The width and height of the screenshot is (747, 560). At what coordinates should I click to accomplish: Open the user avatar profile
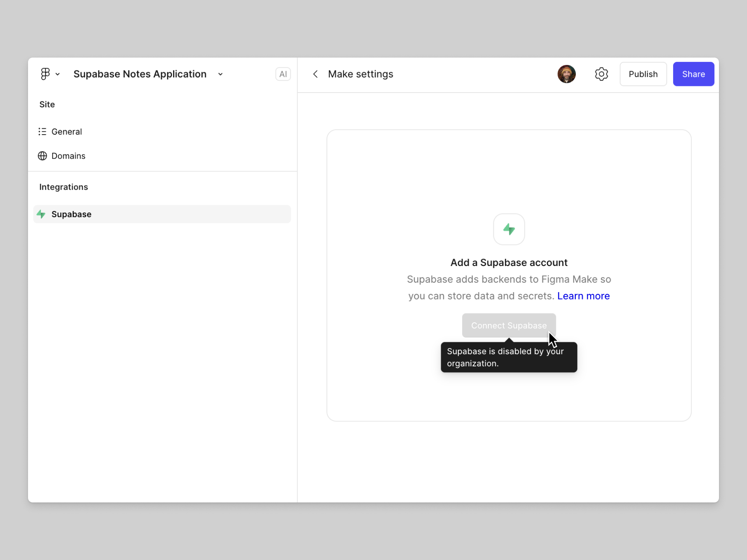tap(566, 74)
